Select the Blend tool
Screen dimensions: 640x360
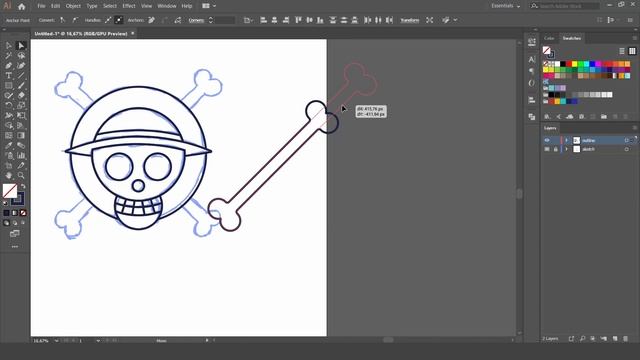[21, 145]
